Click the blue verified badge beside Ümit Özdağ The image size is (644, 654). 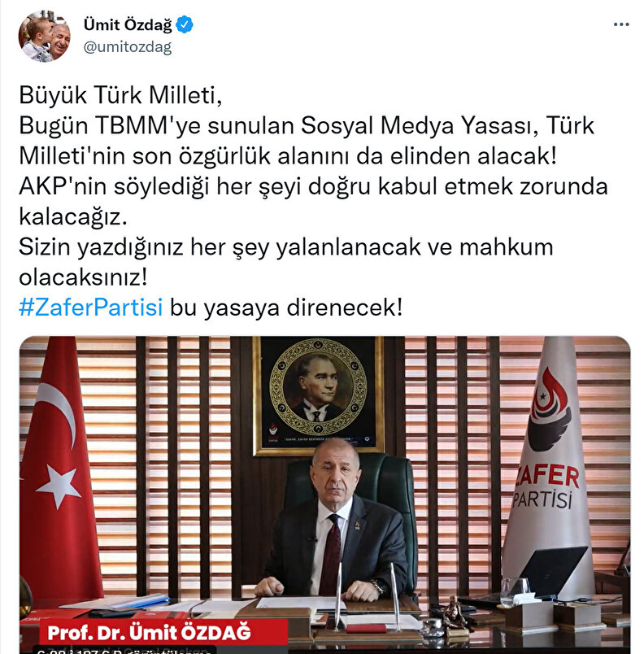185,24
